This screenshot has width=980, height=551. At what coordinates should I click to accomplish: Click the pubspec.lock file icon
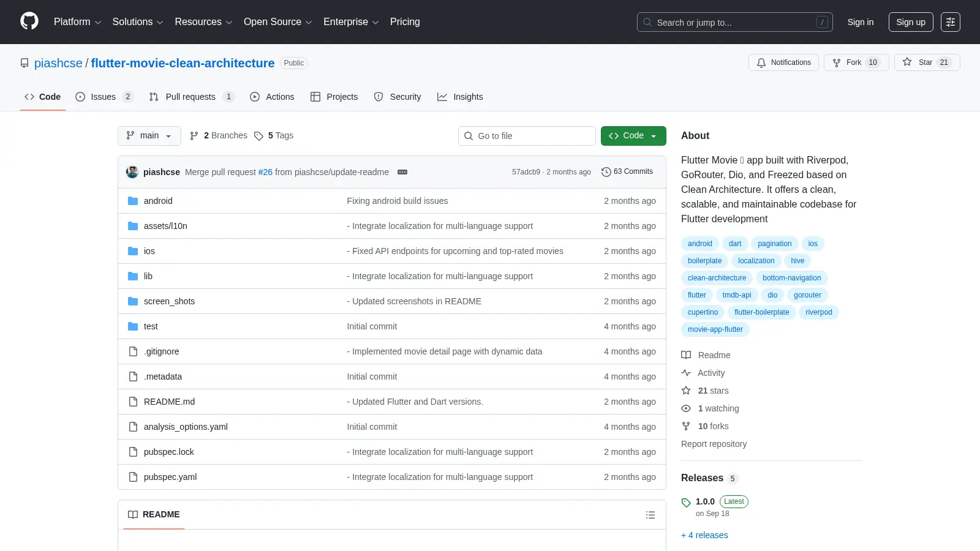(133, 452)
